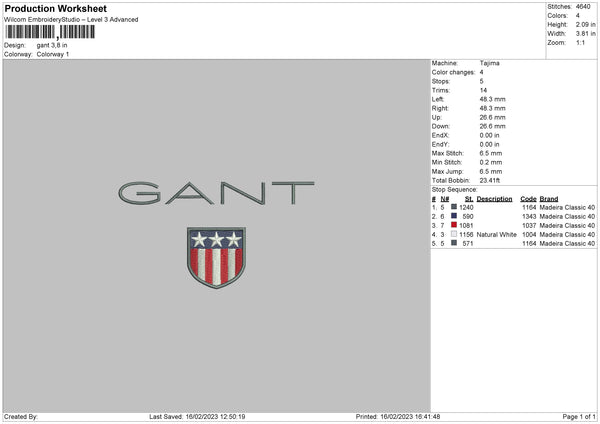Click the Machine value Tajima
The width and height of the screenshot is (600, 424).
click(x=489, y=63)
